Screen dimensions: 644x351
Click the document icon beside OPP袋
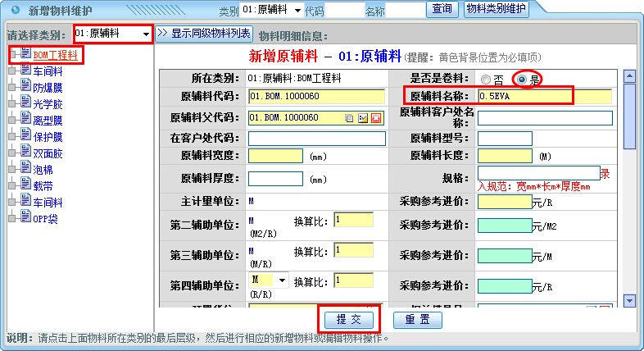tap(25, 217)
